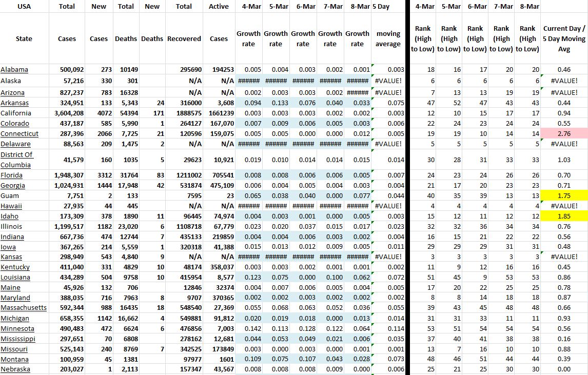Click Alaska's #VALUE! moving average cell
Image resolution: width=588 pixels, height=375 pixels.
pos(388,81)
